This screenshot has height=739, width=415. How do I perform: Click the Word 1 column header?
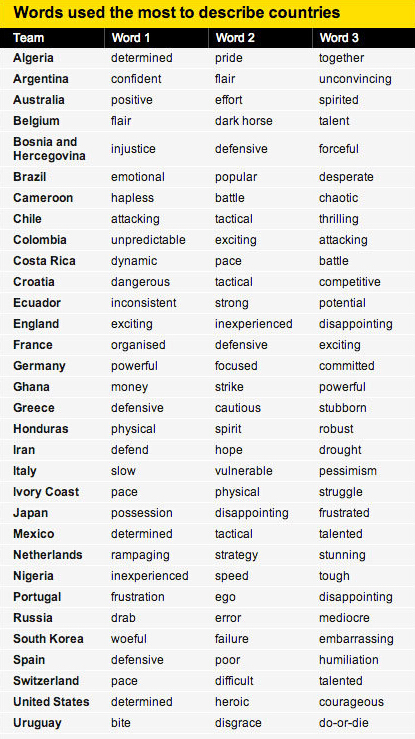[130, 38]
